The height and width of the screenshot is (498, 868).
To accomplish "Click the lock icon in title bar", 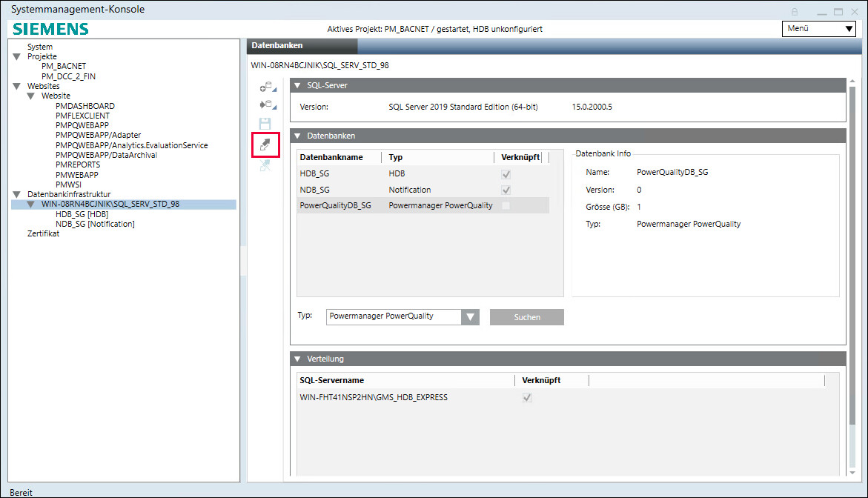I will coord(795,11).
